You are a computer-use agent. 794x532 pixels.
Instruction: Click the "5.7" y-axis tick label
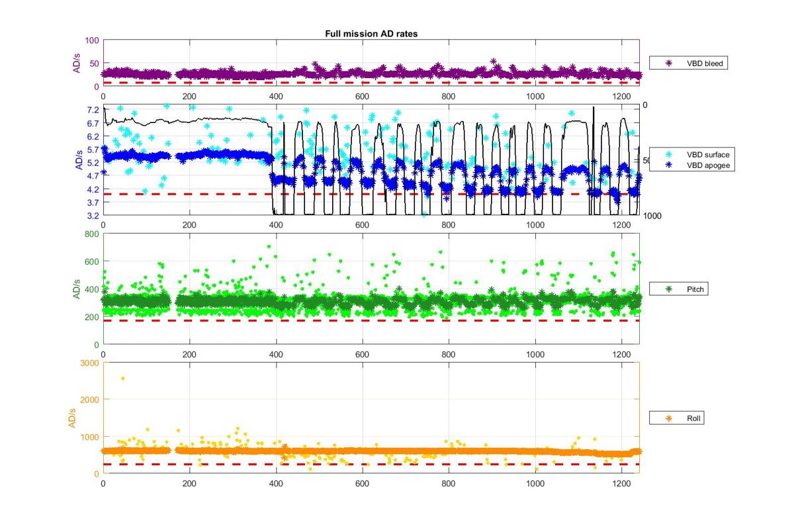click(93, 150)
